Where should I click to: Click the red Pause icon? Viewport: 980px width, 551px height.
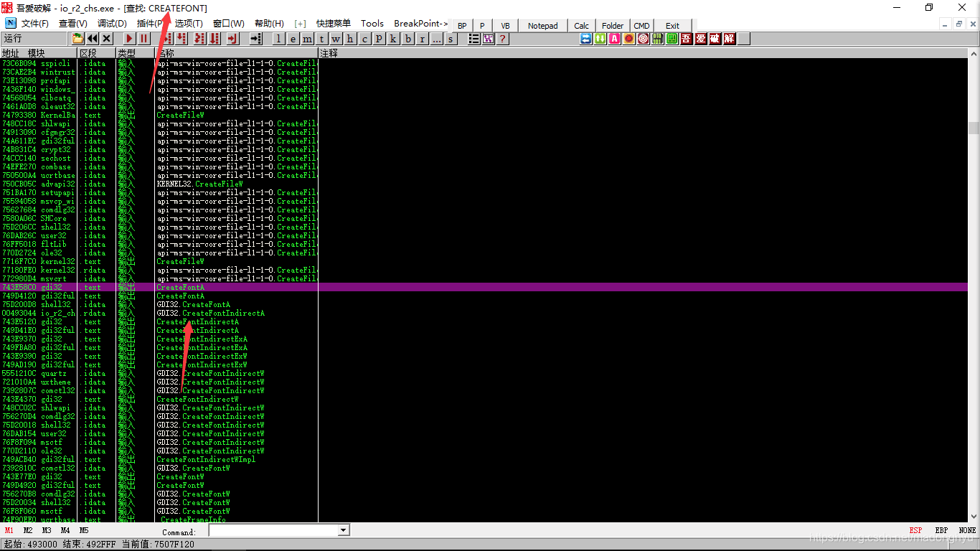pos(144,39)
